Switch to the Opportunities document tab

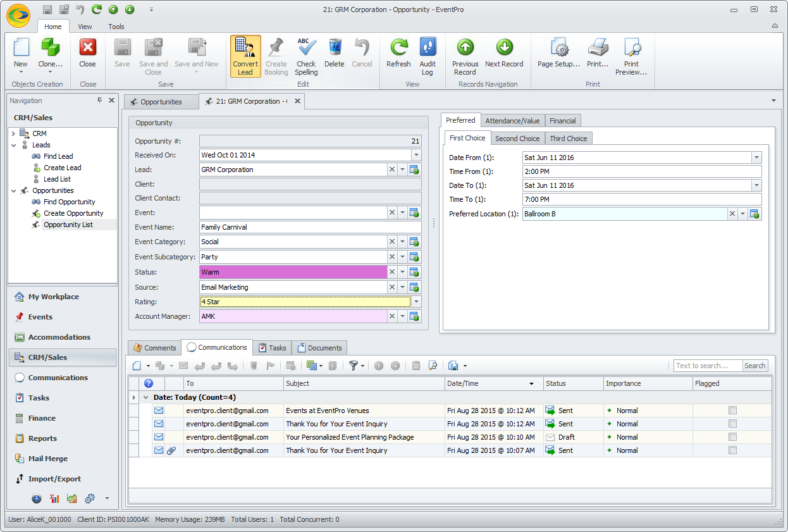[x=161, y=102]
